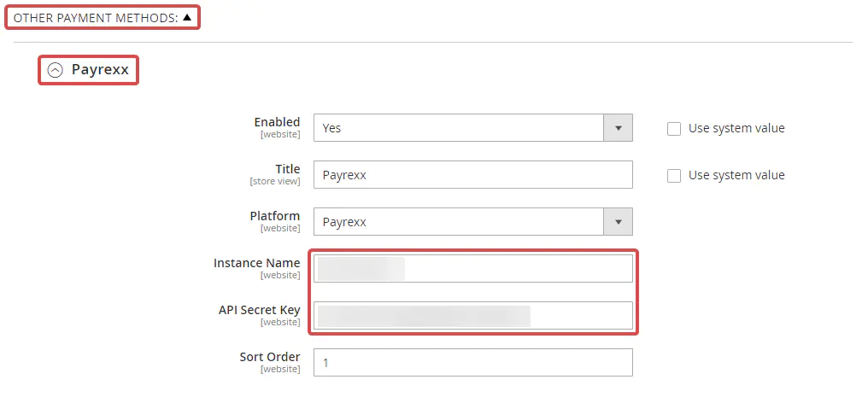Click the 'API Secret Key' field label
This screenshot has width=868, height=397.
click(259, 310)
